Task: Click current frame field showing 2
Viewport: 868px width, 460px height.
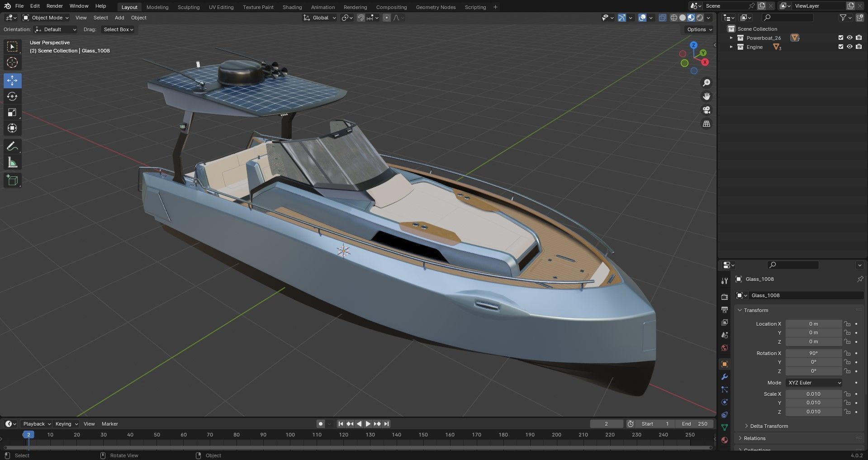Action: pos(606,424)
